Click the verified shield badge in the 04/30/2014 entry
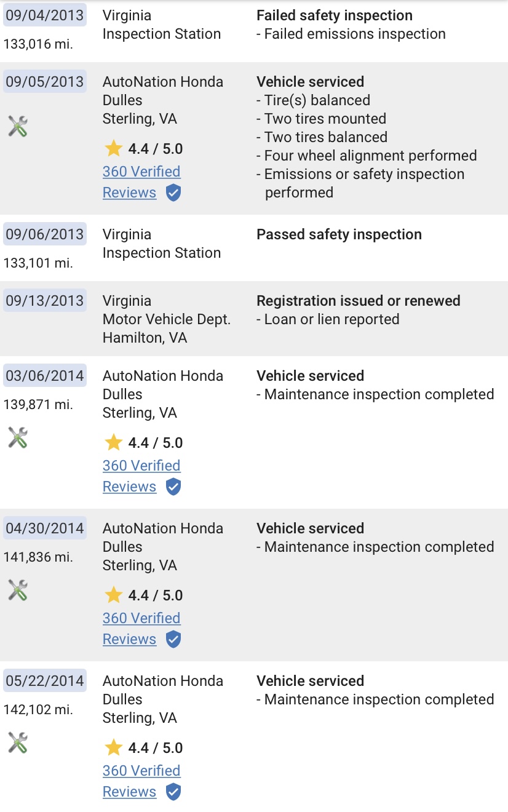The image size is (508, 812). [173, 640]
